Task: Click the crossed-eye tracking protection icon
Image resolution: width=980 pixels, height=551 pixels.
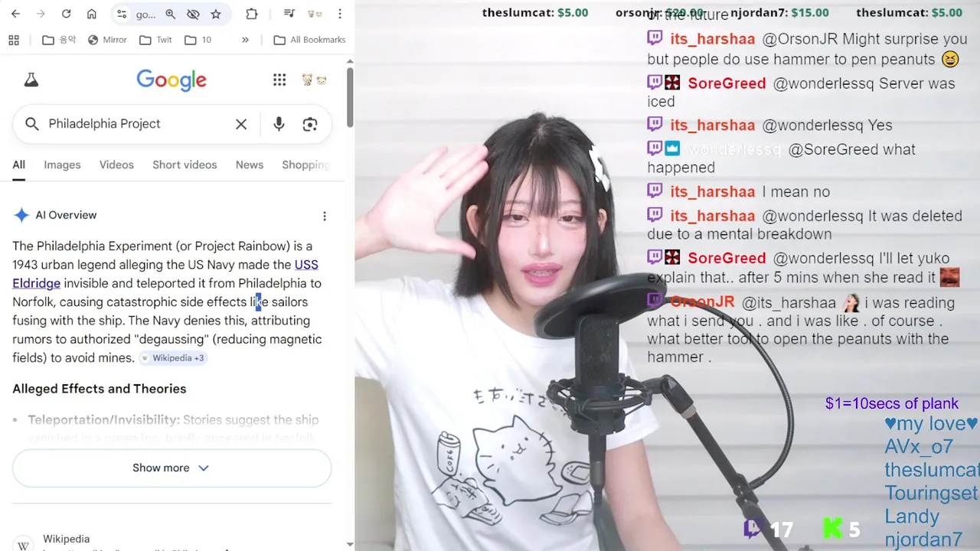Action: [193, 14]
